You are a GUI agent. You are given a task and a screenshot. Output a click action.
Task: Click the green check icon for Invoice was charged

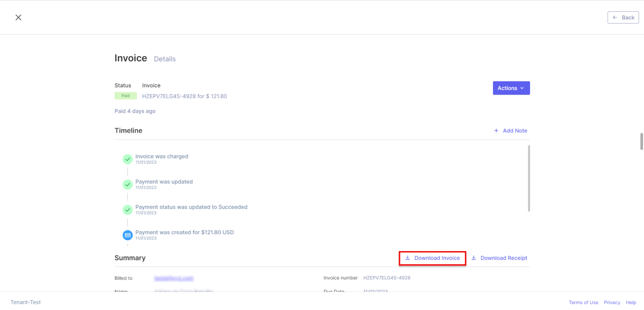click(x=128, y=159)
